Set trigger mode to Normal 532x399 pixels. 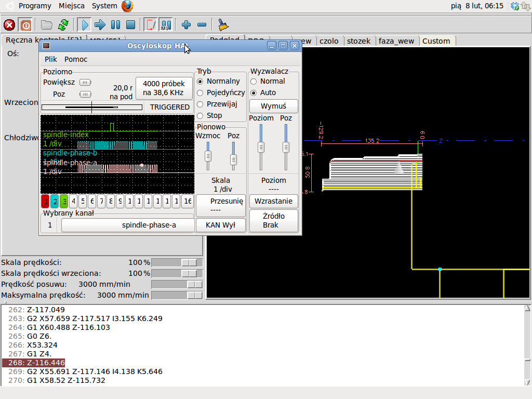click(268, 82)
